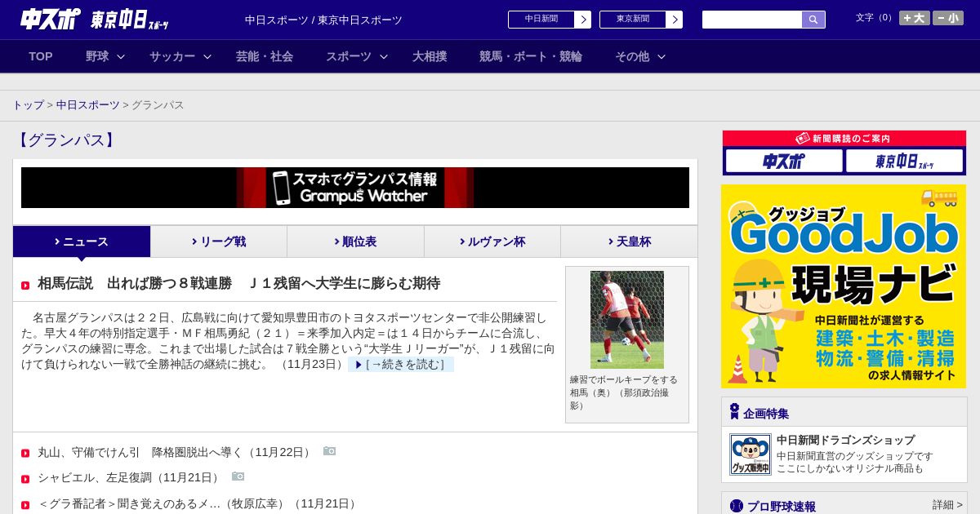Open 芸能・社会 navigation item
The height and width of the screenshot is (514, 980).
pos(265,56)
